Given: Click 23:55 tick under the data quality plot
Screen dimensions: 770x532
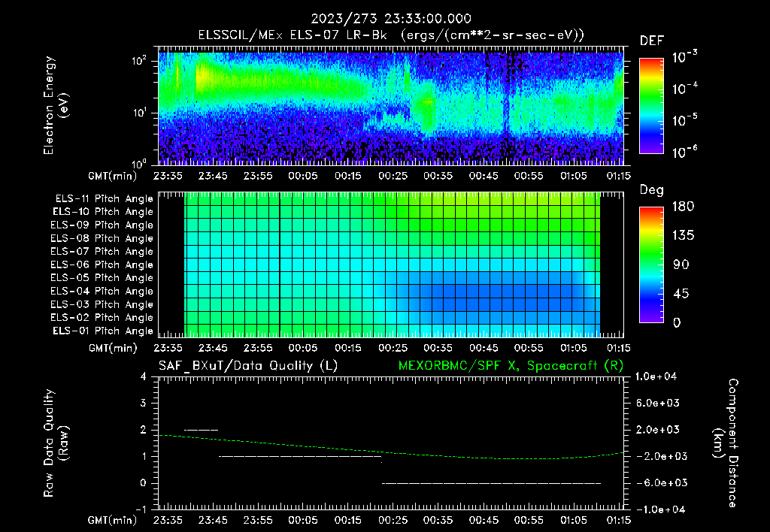Looking at the screenshot, I should (x=258, y=520).
